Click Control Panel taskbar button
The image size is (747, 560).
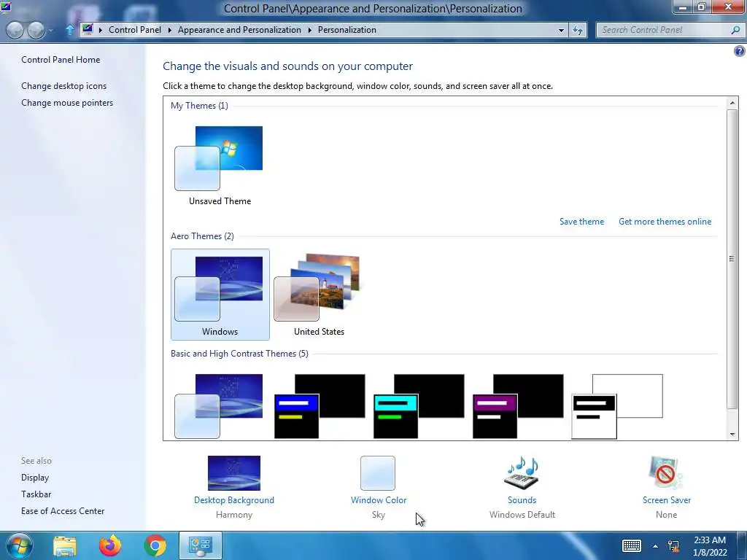pos(201,545)
